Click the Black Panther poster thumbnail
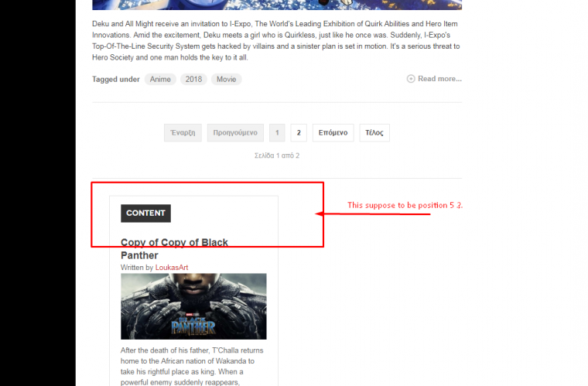 click(x=193, y=306)
